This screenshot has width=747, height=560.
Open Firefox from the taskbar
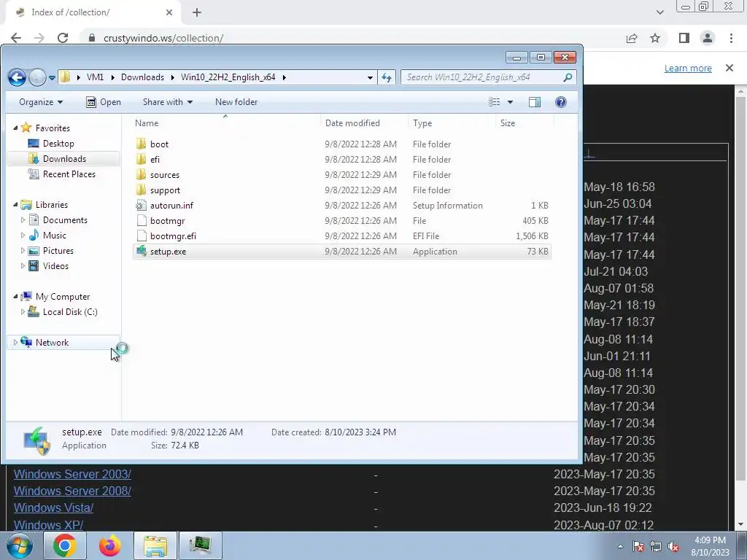(110, 545)
